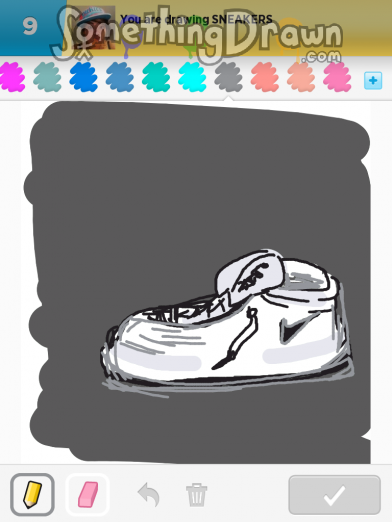Screen dimensions: 392x522
Task: Add more colors with the plus button
Action: tap(373, 80)
